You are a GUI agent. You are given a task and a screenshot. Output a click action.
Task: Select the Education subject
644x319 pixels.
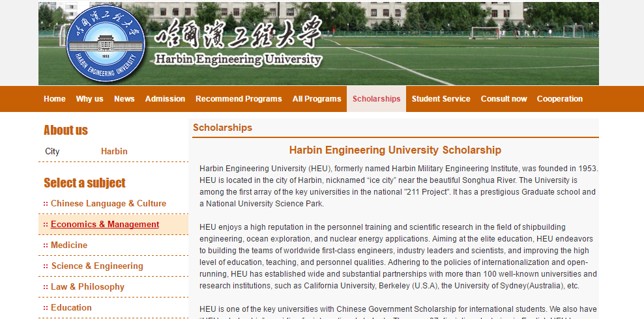pyautogui.click(x=71, y=307)
